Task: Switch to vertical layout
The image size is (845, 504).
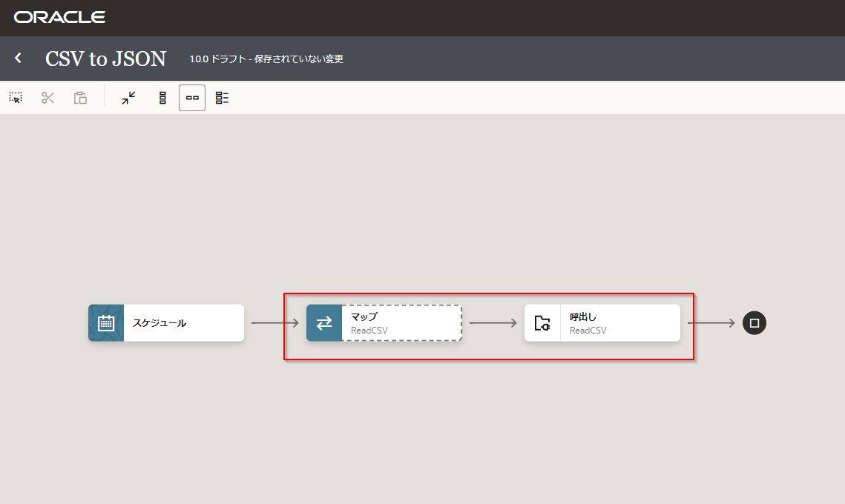Action: [162, 98]
